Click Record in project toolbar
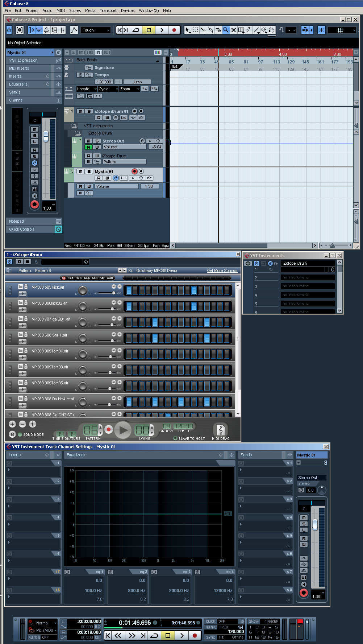Image resolution: width=363 pixels, height=644 pixels. (174, 30)
